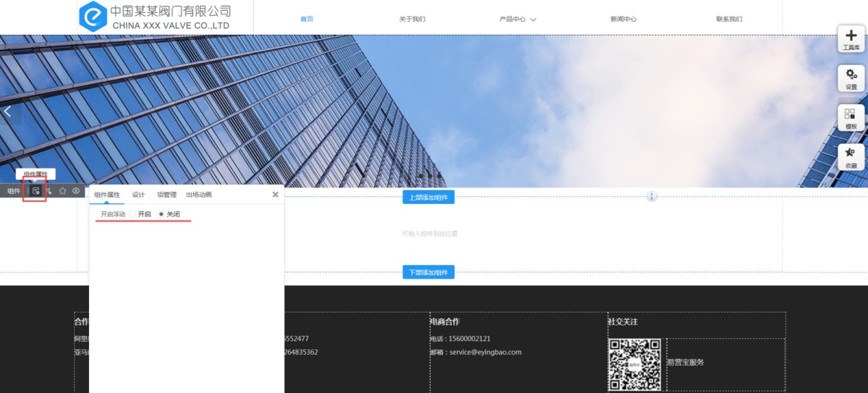Open the 收藏 favorites panel
The height and width of the screenshot is (393, 868).
point(851,158)
